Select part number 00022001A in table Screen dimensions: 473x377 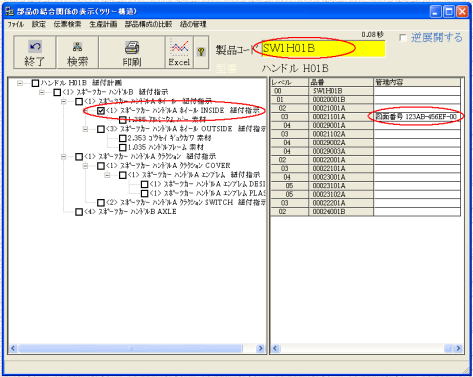341,160
